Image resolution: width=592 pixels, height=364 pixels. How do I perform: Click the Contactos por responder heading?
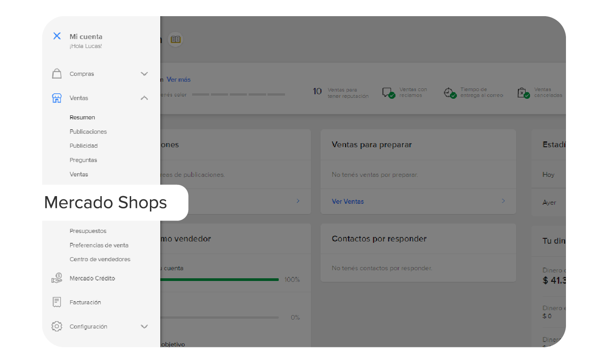(x=379, y=239)
